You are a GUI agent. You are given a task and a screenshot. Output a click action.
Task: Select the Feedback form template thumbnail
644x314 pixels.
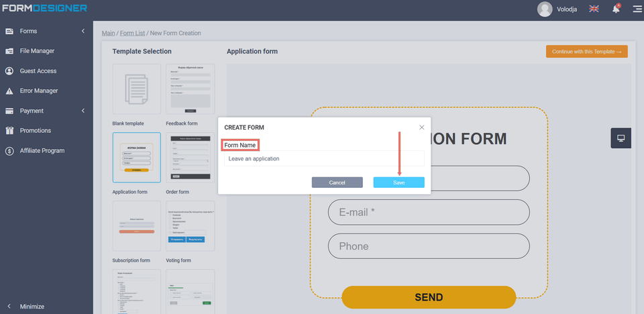point(190,89)
